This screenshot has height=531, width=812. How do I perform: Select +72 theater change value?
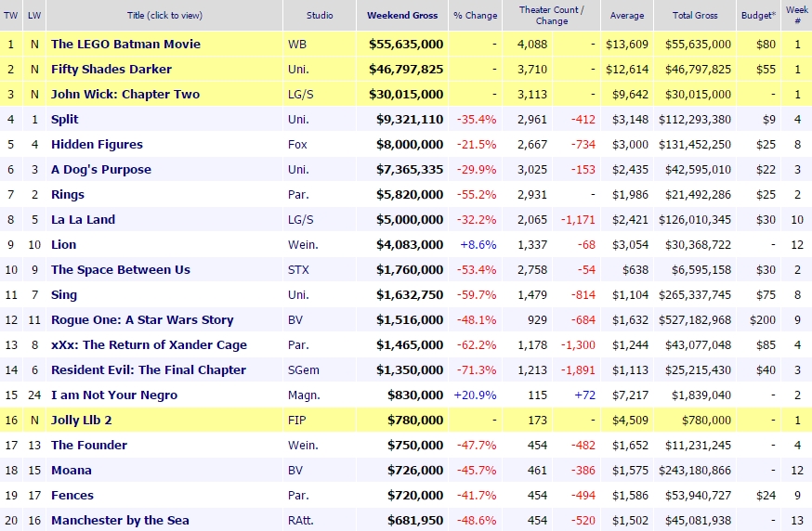tap(584, 395)
